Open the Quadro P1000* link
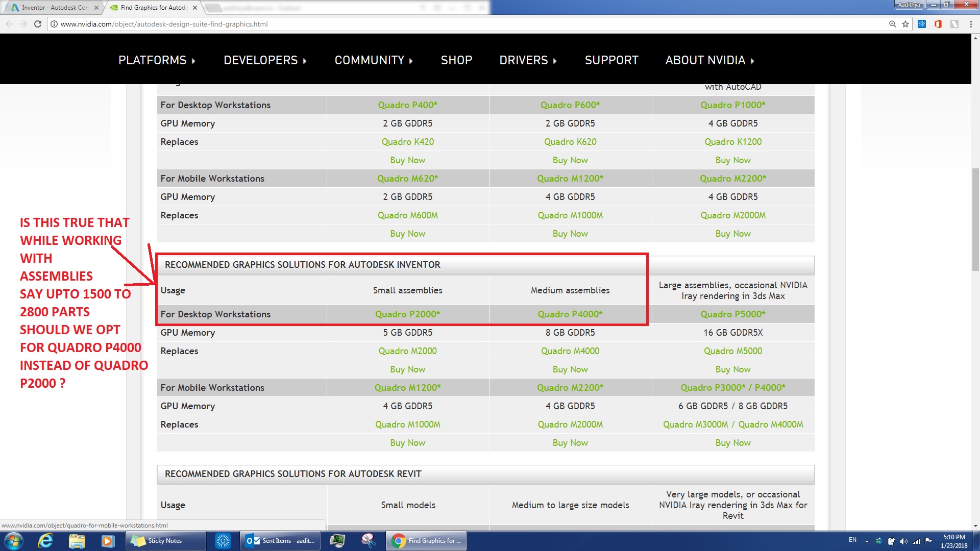980x551 pixels. point(733,105)
